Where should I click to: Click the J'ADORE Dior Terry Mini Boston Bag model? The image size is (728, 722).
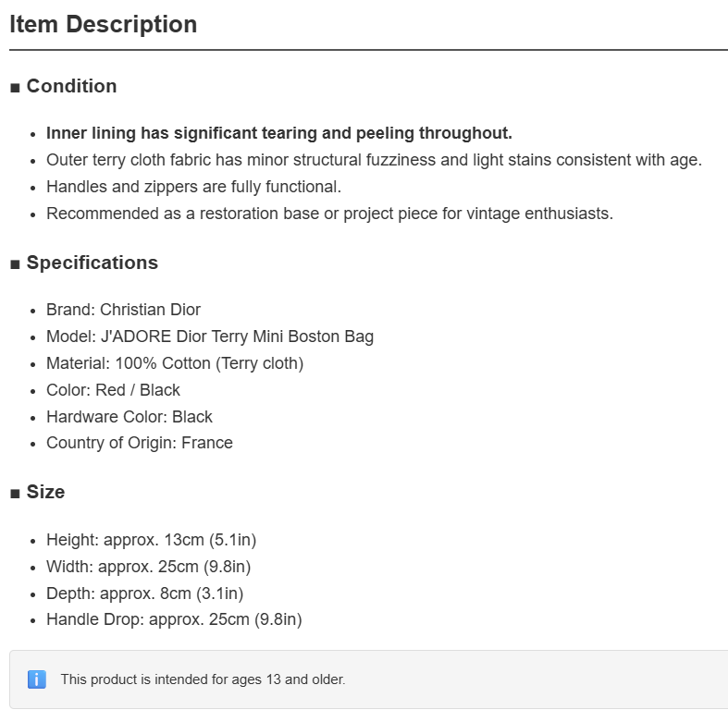click(237, 337)
